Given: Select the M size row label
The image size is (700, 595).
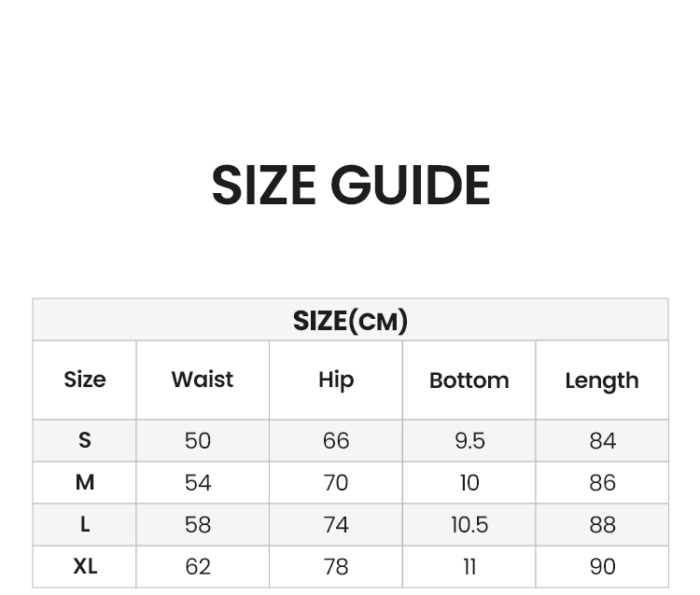Looking at the screenshot, I should coord(85,482).
